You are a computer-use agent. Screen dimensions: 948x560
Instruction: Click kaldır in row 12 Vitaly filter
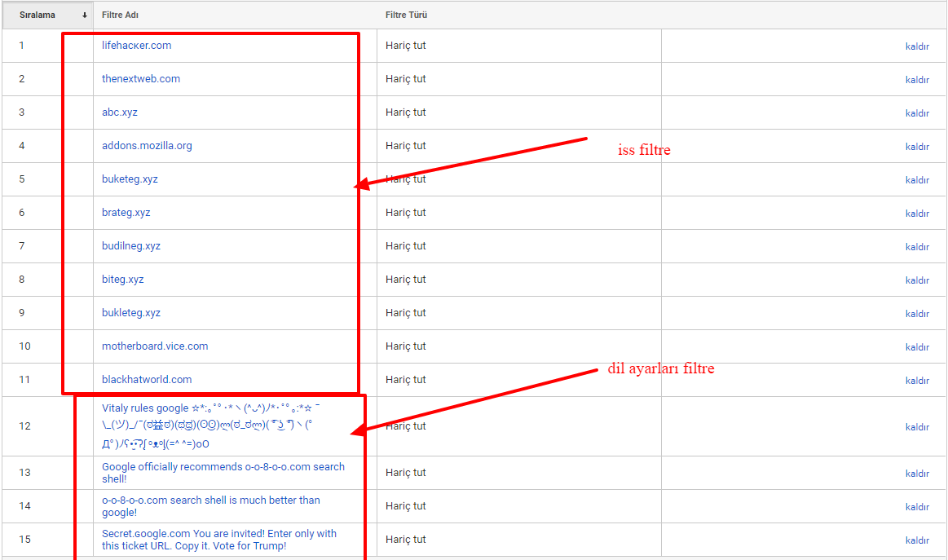(x=917, y=427)
